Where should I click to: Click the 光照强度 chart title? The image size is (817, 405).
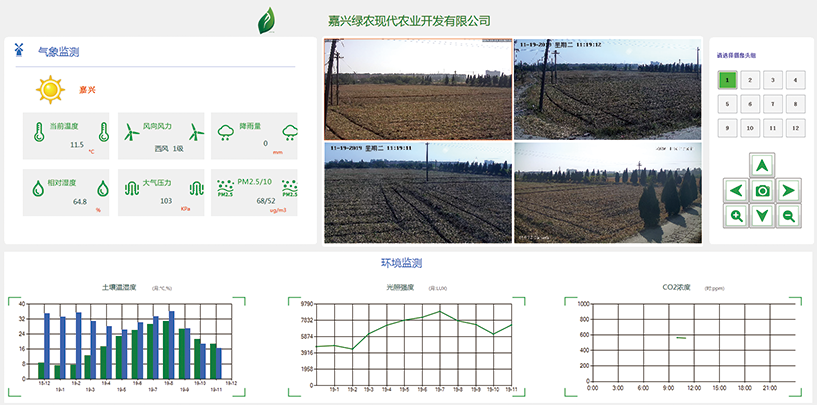pyautogui.click(x=400, y=287)
